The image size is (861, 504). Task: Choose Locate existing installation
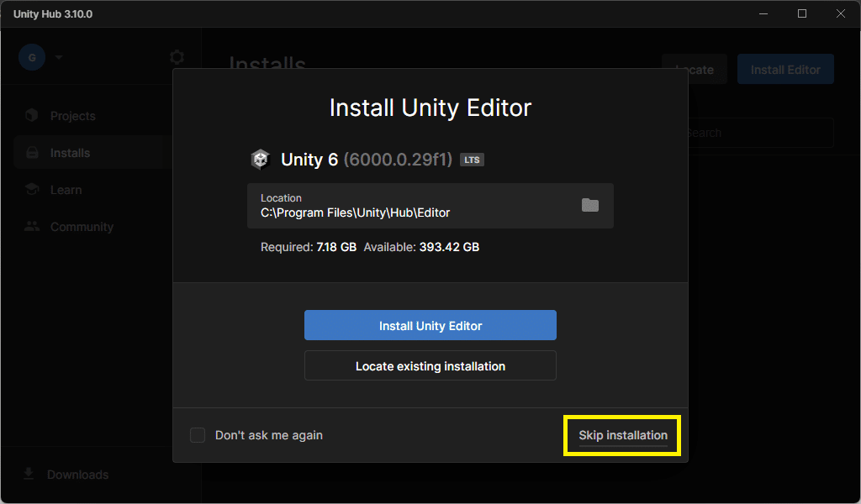(430, 365)
